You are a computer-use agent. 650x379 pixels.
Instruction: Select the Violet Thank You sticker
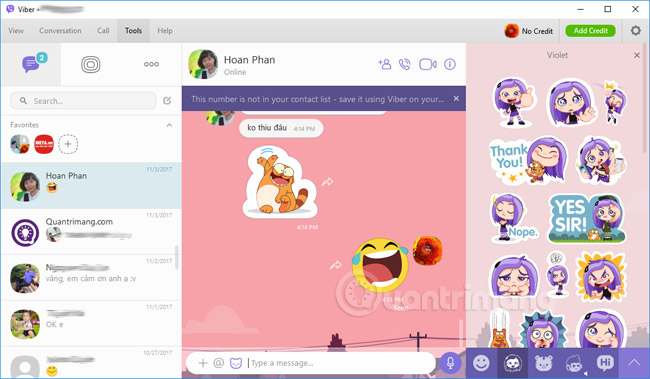click(529, 160)
